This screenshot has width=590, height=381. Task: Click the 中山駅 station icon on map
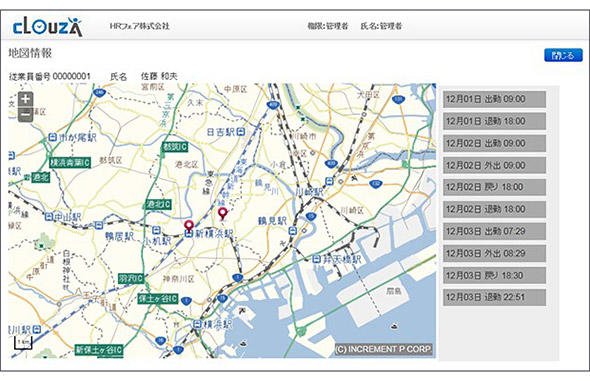pyautogui.click(x=49, y=217)
